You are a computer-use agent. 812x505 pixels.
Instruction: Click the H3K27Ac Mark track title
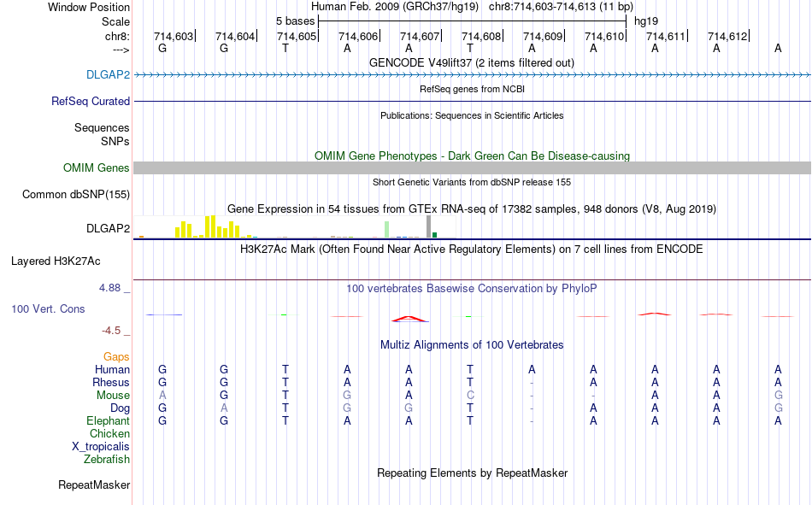coord(471,250)
